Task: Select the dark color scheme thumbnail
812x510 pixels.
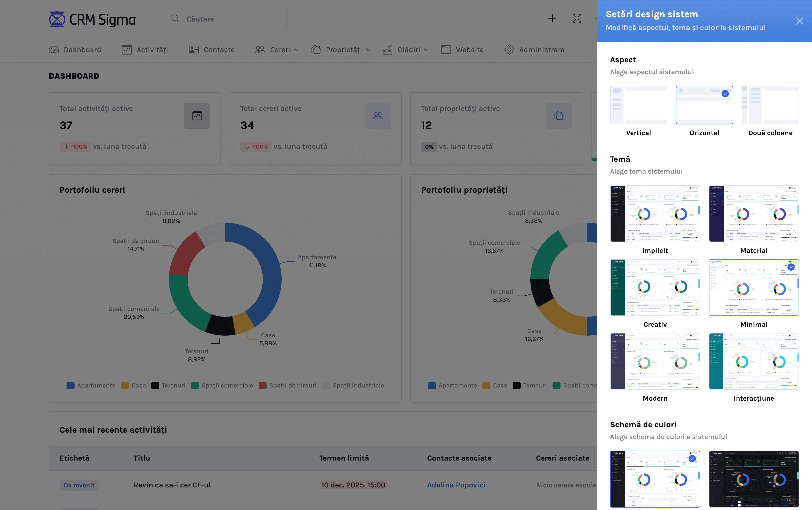Action: point(754,479)
